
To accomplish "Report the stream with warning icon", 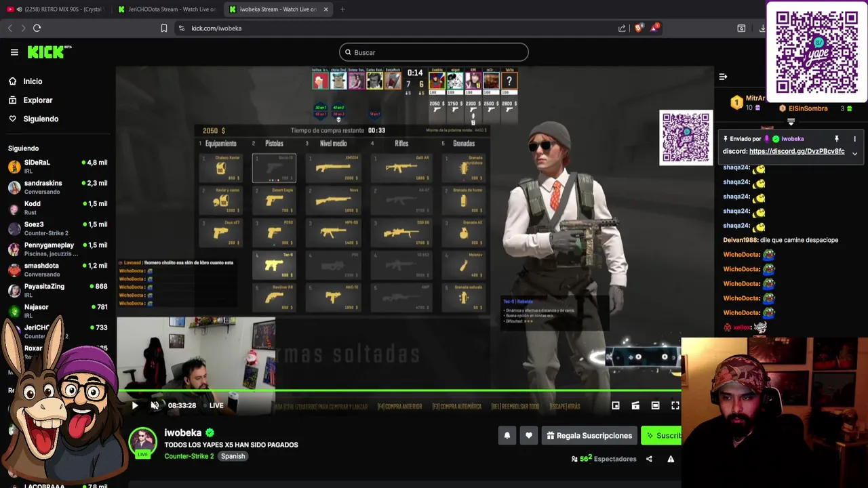I will coord(671,459).
